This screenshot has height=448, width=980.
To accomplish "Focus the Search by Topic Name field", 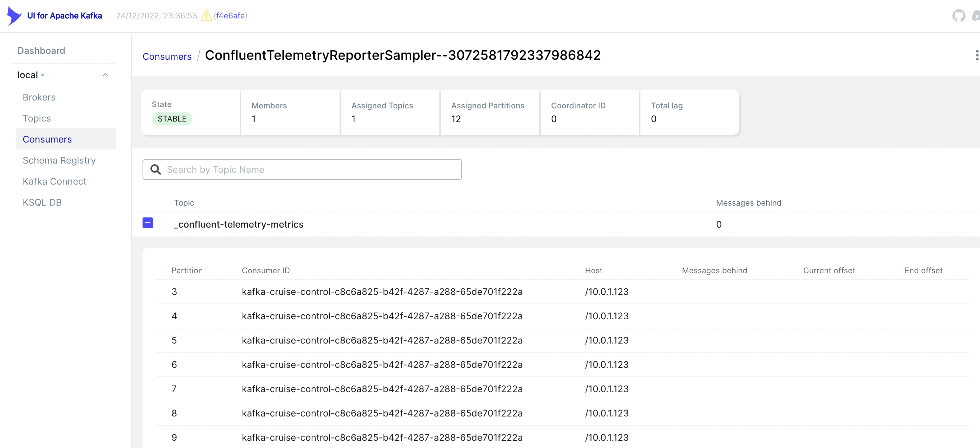I will [302, 169].
